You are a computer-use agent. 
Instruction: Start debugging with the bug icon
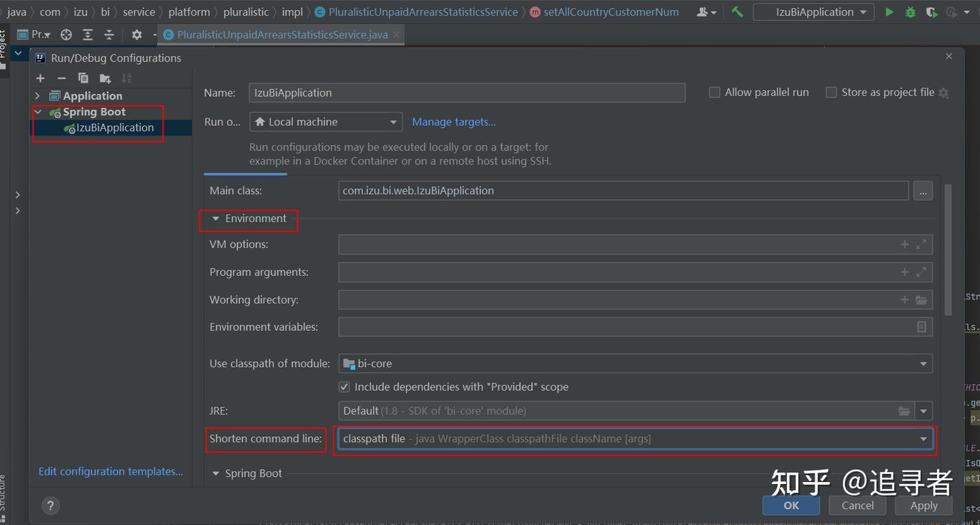pos(910,12)
